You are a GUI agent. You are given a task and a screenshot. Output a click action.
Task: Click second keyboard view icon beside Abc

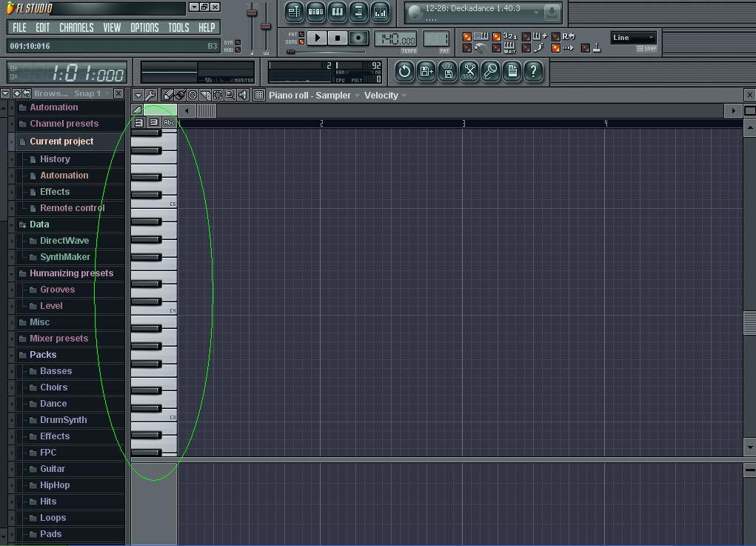click(x=153, y=122)
